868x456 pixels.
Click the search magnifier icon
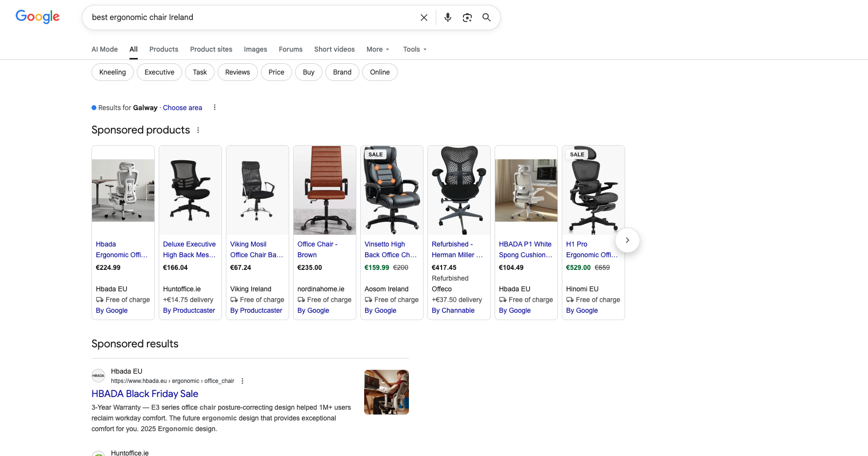(486, 17)
